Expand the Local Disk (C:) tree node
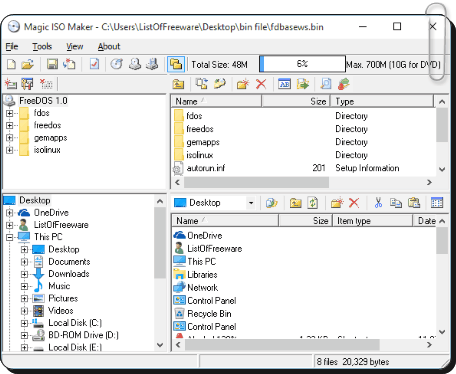Image resolution: width=456 pixels, height=374 pixels. coord(24,323)
